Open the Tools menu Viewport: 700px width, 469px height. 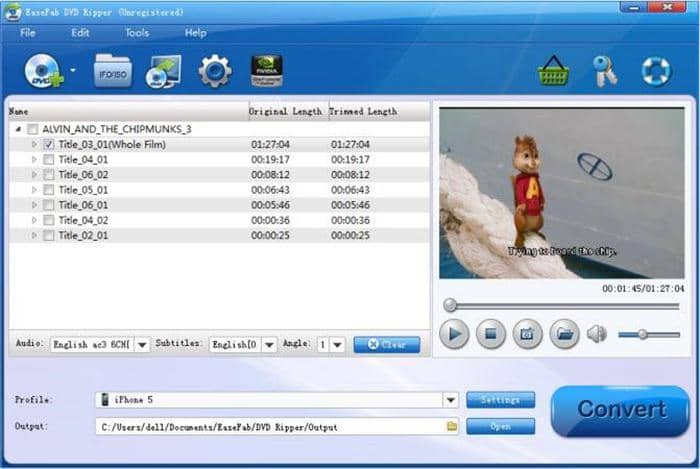(x=137, y=32)
